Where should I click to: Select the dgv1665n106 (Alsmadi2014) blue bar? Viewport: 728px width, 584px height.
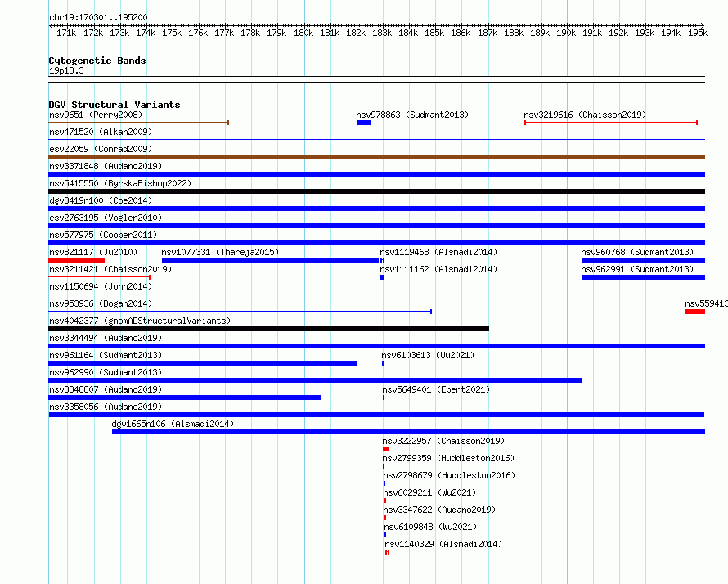[408, 432]
